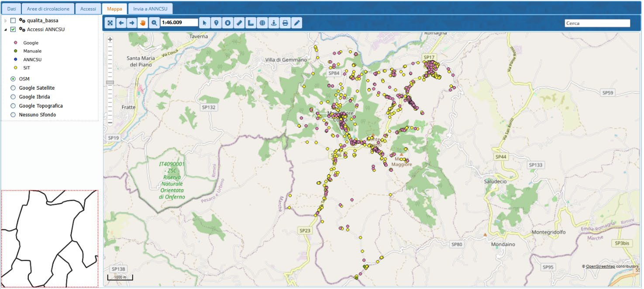Click the globe icon in map toolbar

pyautogui.click(x=262, y=23)
